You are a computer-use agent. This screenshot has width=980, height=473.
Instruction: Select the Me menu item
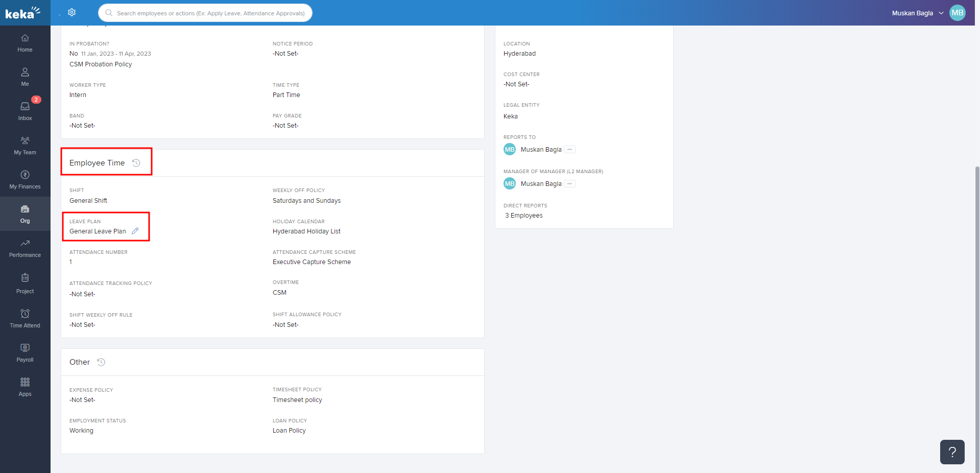point(25,77)
